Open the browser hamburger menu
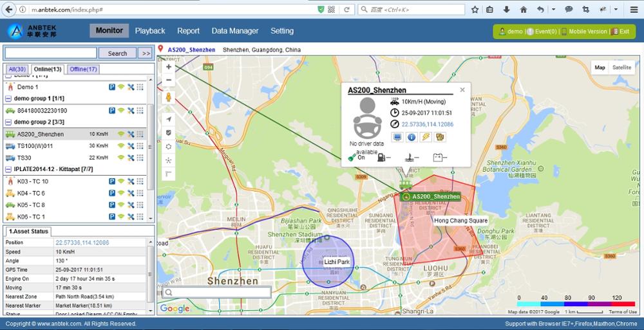 point(634,10)
